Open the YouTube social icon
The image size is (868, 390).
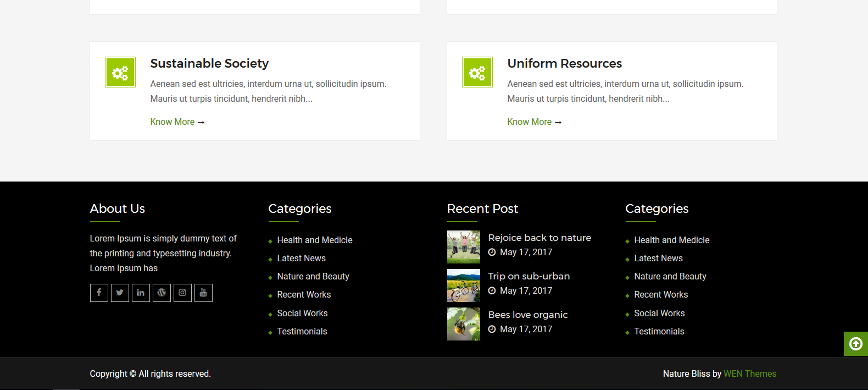[203, 293]
